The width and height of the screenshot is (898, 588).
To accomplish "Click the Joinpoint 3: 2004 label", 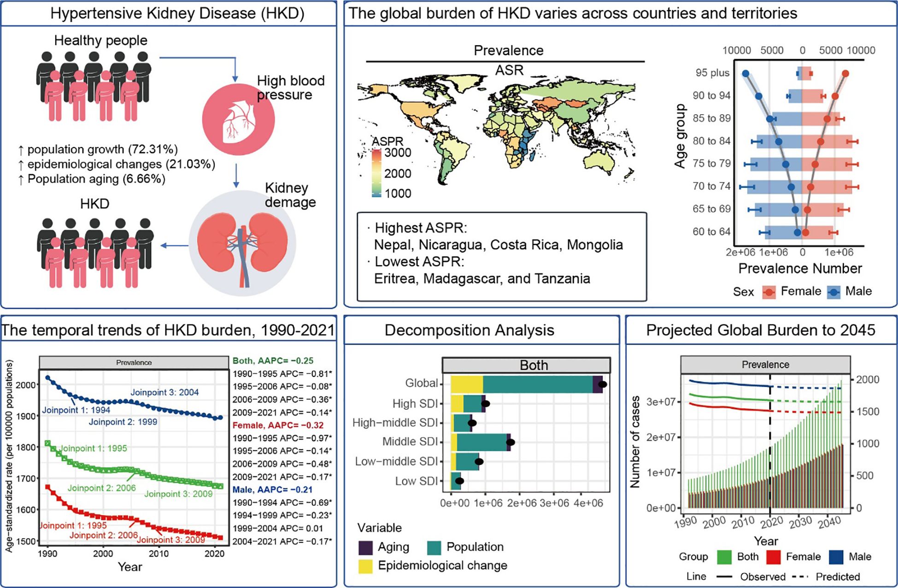I will 164,393.
